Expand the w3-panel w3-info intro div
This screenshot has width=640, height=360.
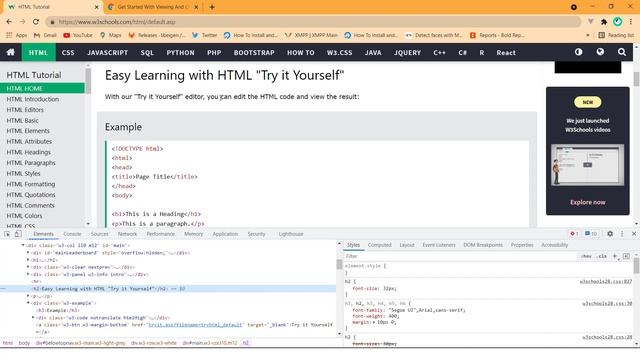(x=28, y=274)
